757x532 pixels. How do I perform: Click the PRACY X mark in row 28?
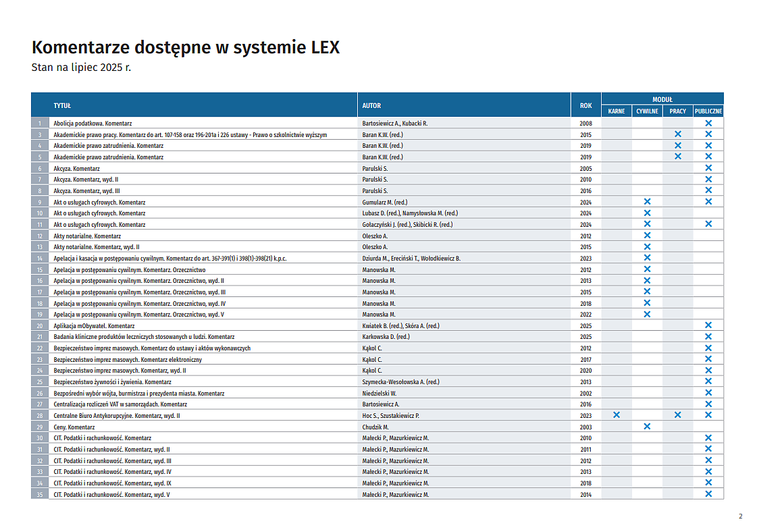[677, 415]
